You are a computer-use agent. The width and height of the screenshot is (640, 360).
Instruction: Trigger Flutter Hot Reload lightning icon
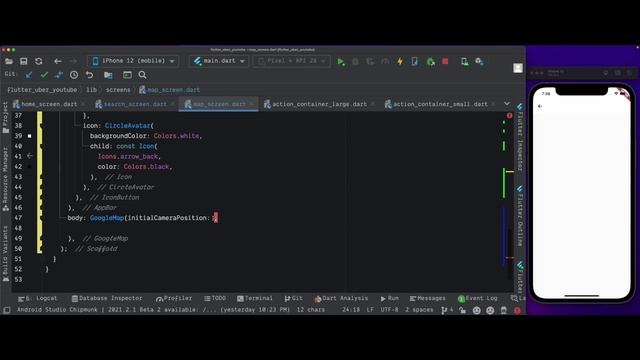pyautogui.click(x=400, y=62)
